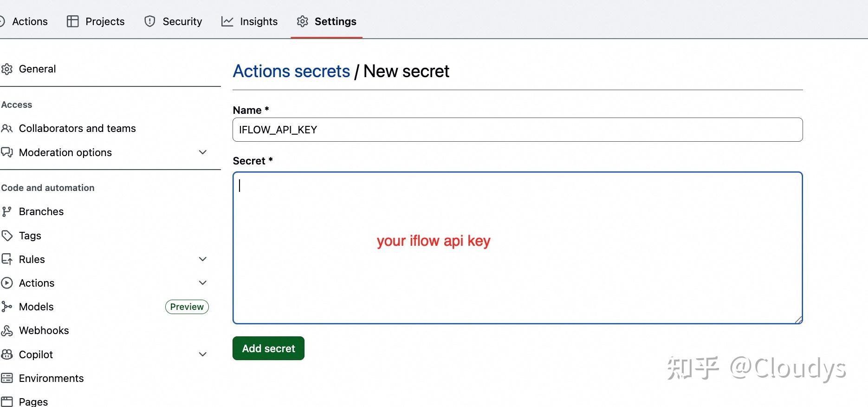Expand the Moderation options section
868x407 pixels.
[203, 152]
